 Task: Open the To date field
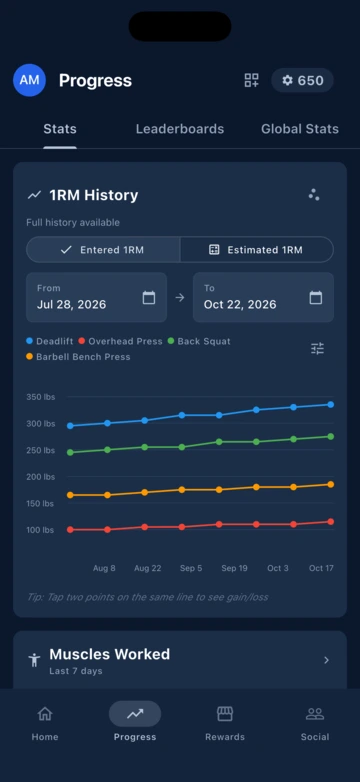tap(263, 297)
